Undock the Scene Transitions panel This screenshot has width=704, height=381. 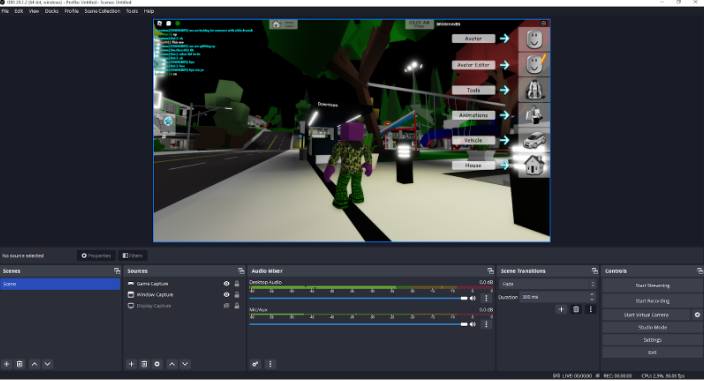coord(594,271)
